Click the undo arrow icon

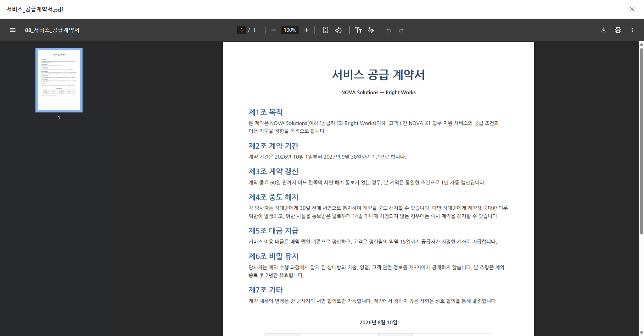[x=389, y=30]
